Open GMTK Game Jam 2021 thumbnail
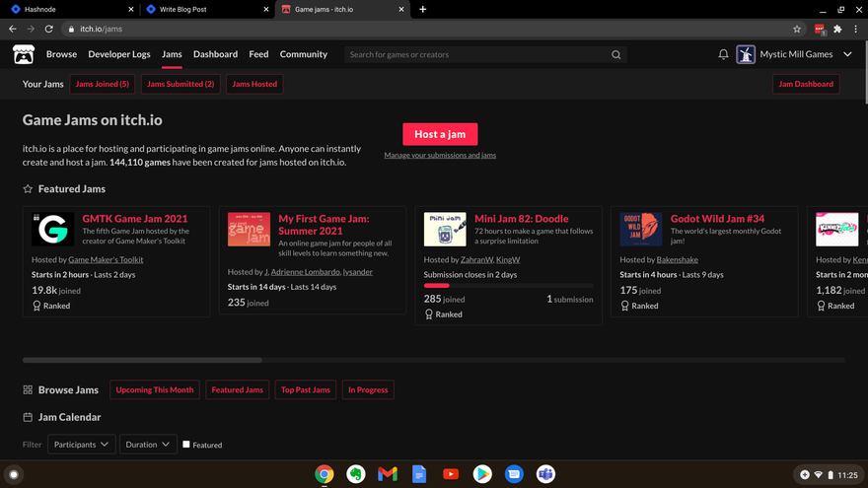868x488 pixels. click(x=52, y=229)
